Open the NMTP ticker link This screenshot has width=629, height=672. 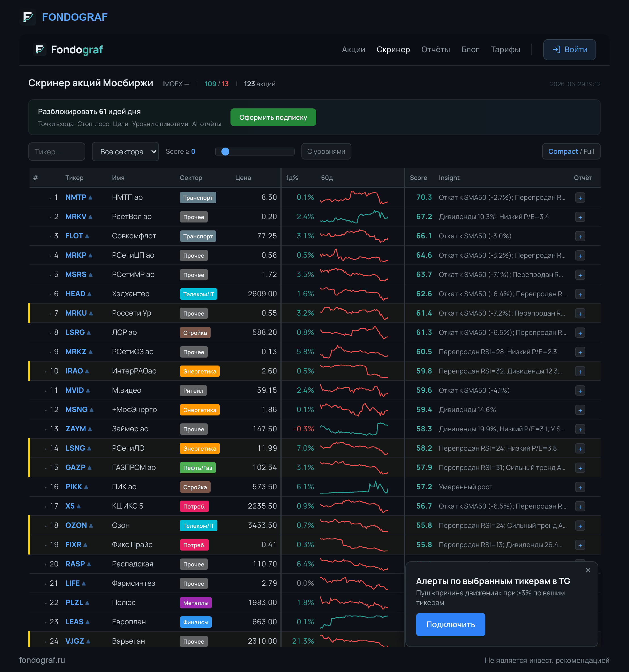(76, 198)
